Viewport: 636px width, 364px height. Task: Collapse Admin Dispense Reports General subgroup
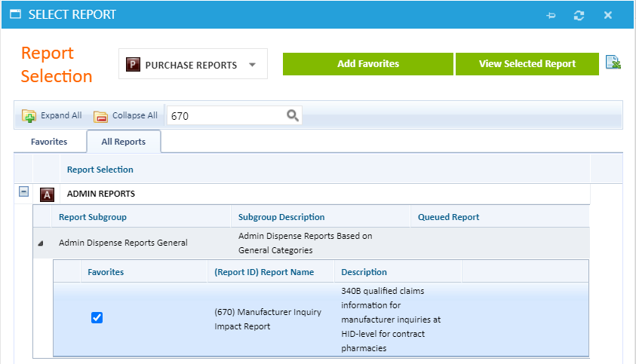(x=41, y=243)
